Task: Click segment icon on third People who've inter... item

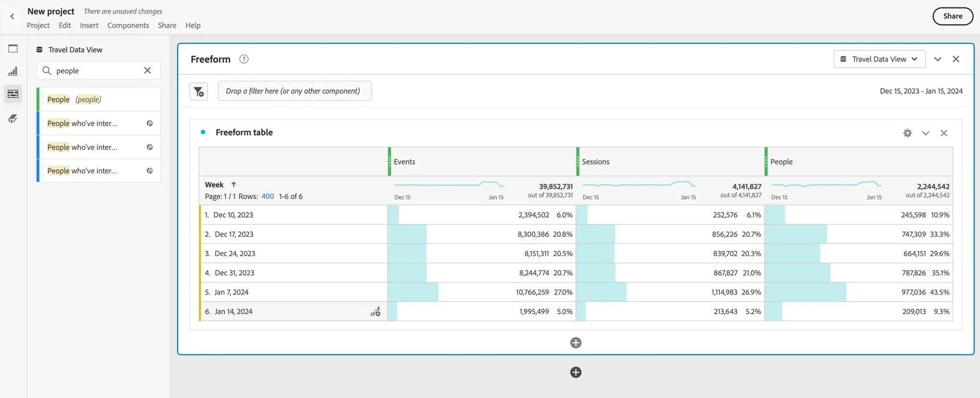Action: [150, 171]
